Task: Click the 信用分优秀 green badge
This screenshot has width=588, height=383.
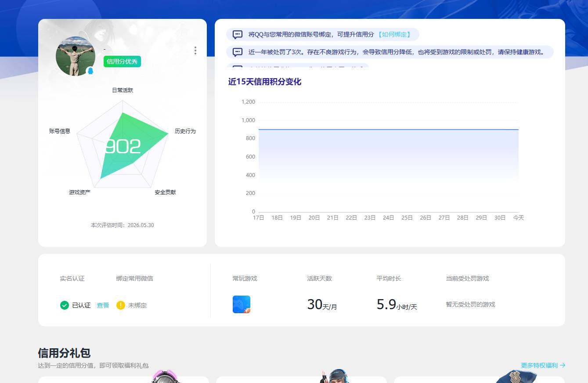Action: [x=122, y=61]
